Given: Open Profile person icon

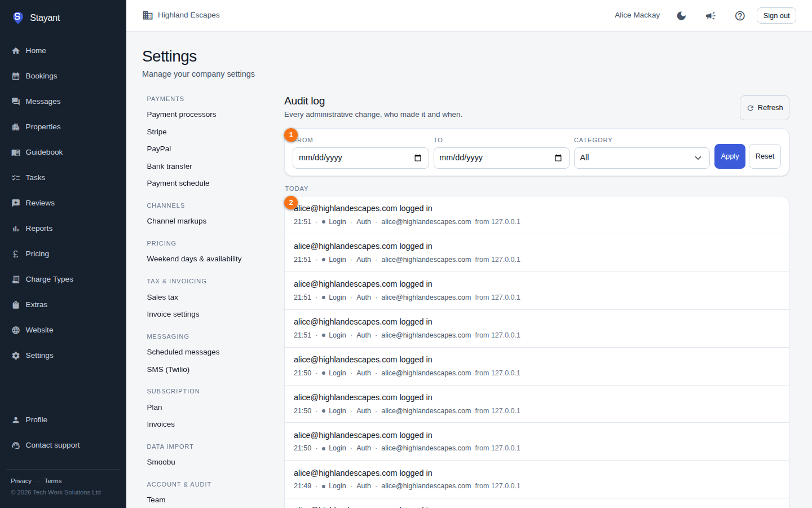Looking at the screenshot, I should coord(16,420).
